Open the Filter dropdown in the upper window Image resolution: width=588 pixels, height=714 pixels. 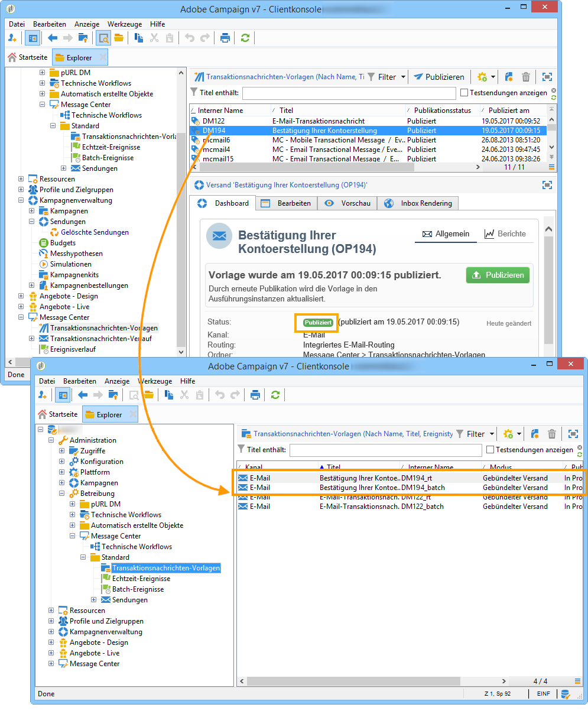pyautogui.click(x=387, y=77)
